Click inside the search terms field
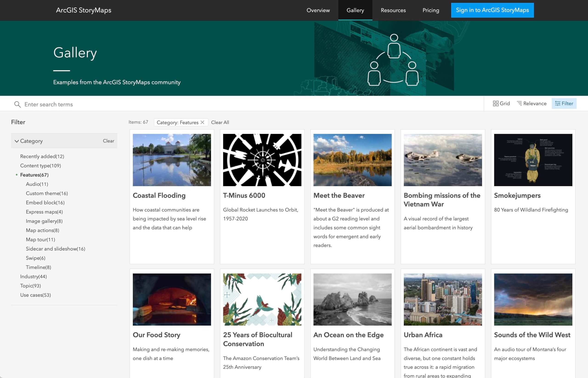The image size is (588, 378). [x=98, y=104]
